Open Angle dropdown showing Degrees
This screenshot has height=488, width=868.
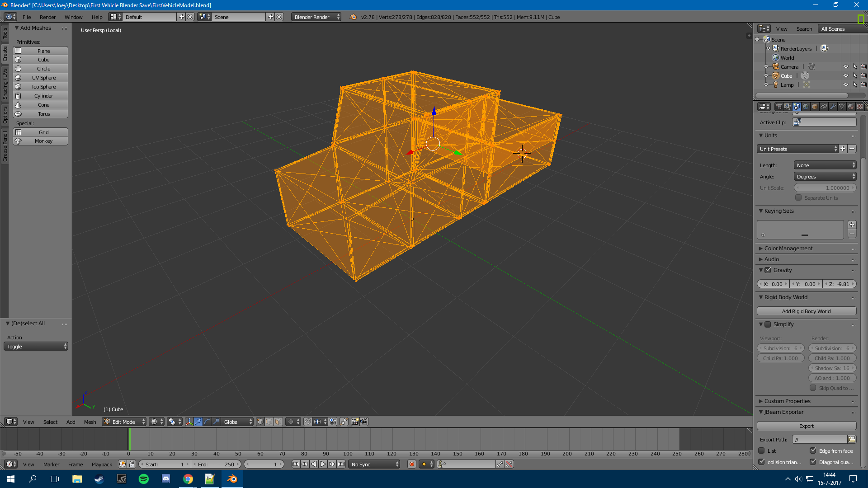(x=825, y=176)
